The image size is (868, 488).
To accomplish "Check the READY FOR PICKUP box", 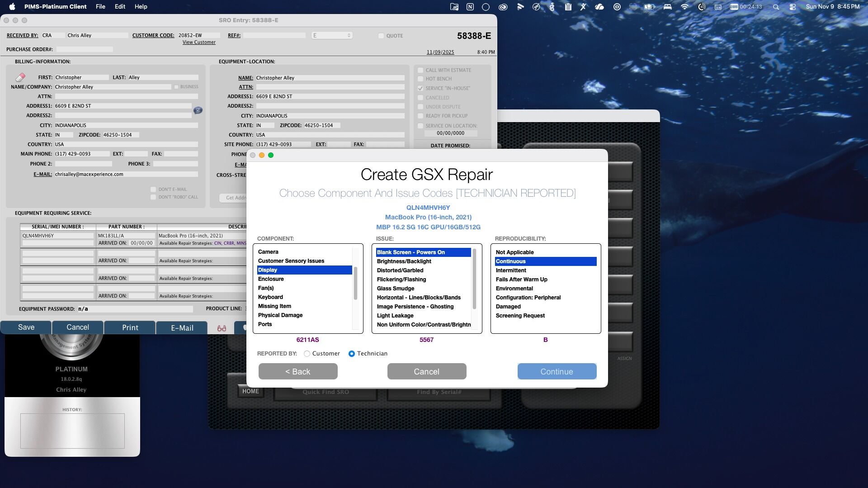I will 420,116.
